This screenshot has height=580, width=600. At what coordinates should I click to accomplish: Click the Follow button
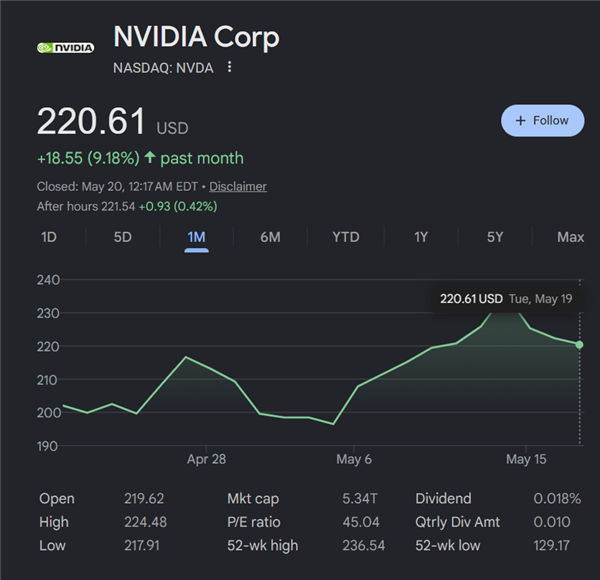coord(543,121)
